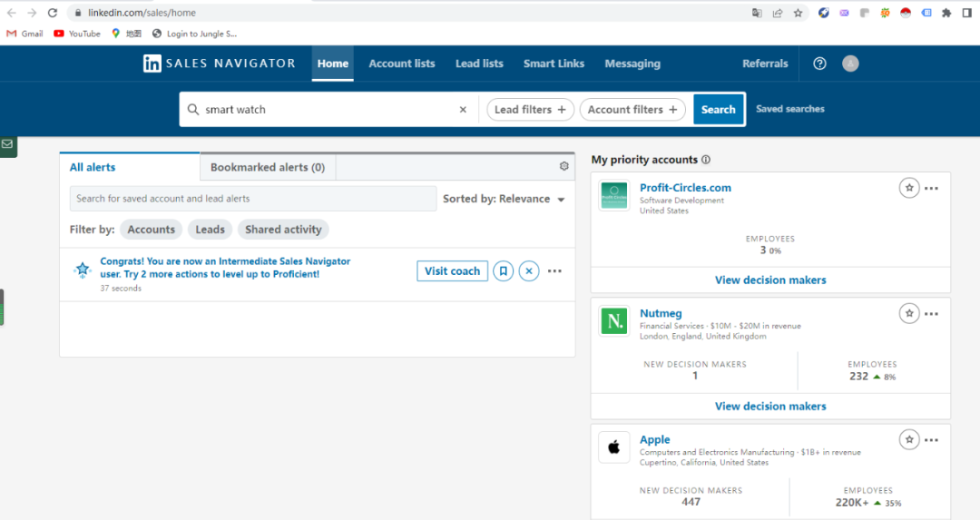Go back in browser
The height and width of the screenshot is (520, 980).
pyautogui.click(x=11, y=13)
